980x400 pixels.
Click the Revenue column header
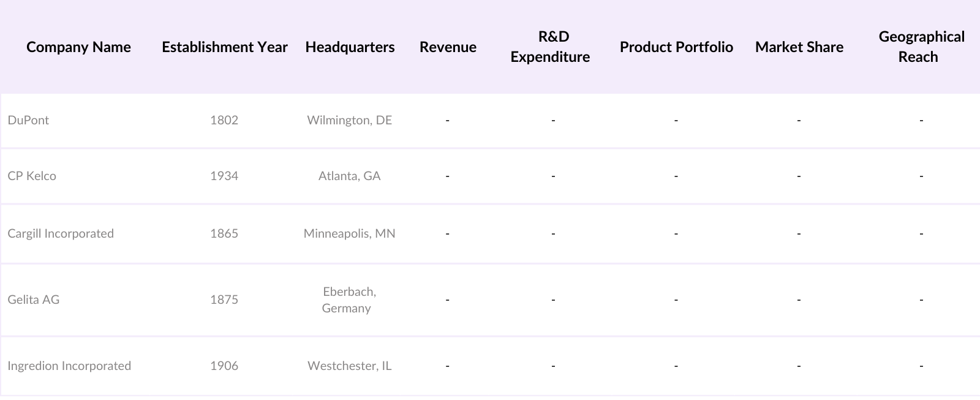[x=448, y=47]
